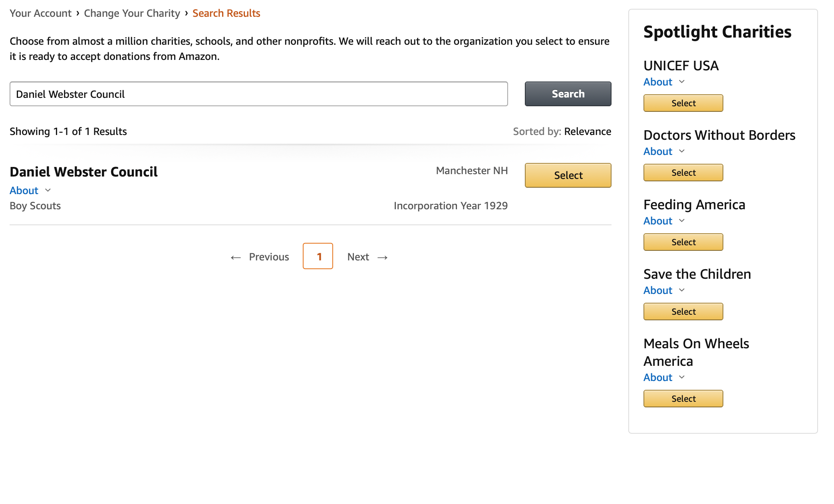Image resolution: width=834 pixels, height=504 pixels.
Task: Focus the charity search input field
Action: (x=258, y=94)
